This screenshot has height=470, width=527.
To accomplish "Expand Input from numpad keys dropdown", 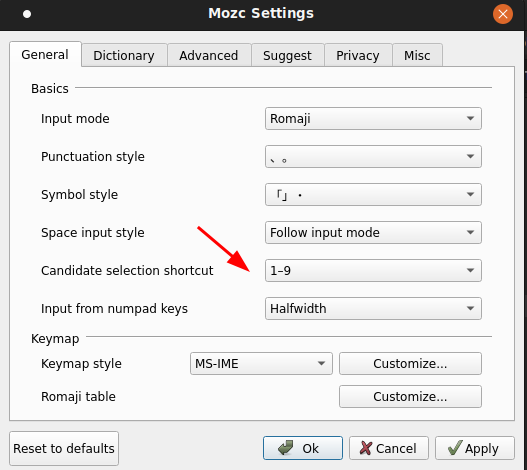I will tap(373, 309).
